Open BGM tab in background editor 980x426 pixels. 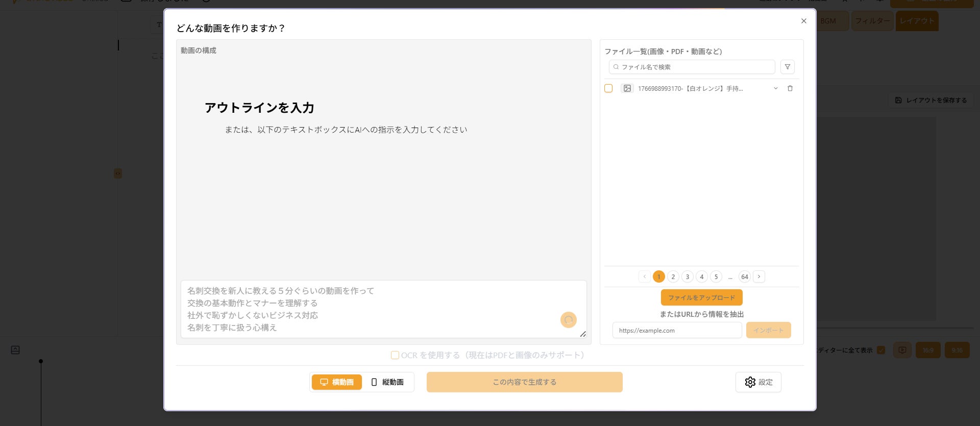pos(832,21)
